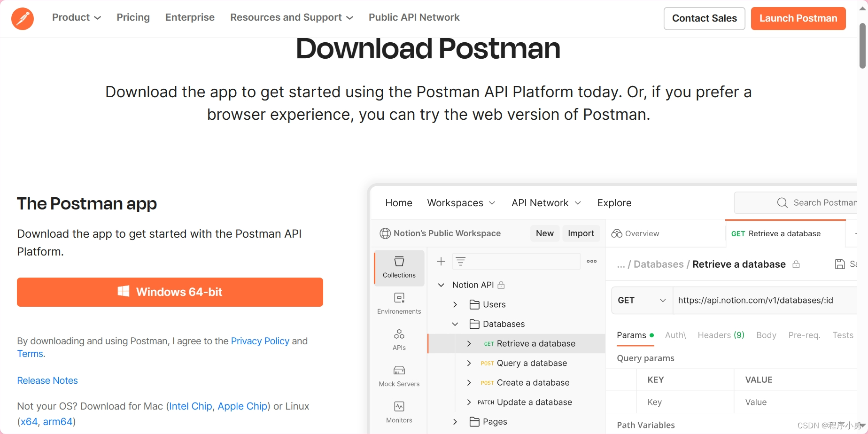Click the Databases folder icon
Viewport: 868px width, 434px height.
click(x=474, y=324)
